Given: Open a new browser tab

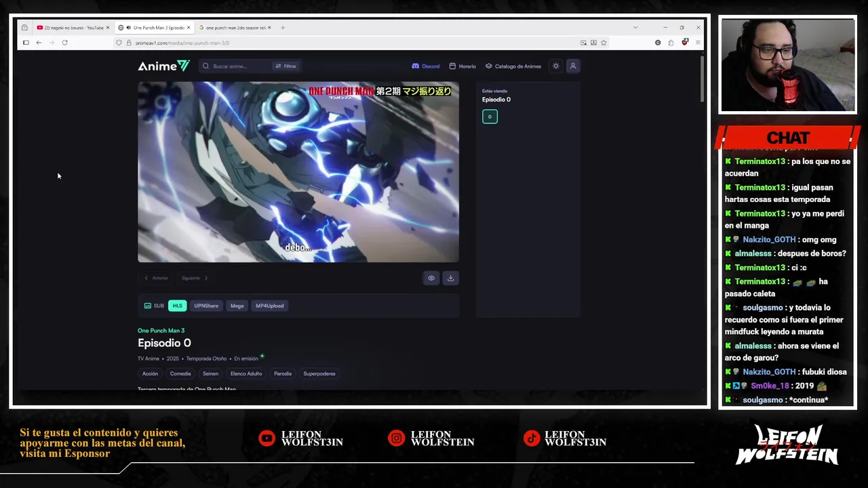Looking at the screenshot, I should pyautogui.click(x=283, y=28).
